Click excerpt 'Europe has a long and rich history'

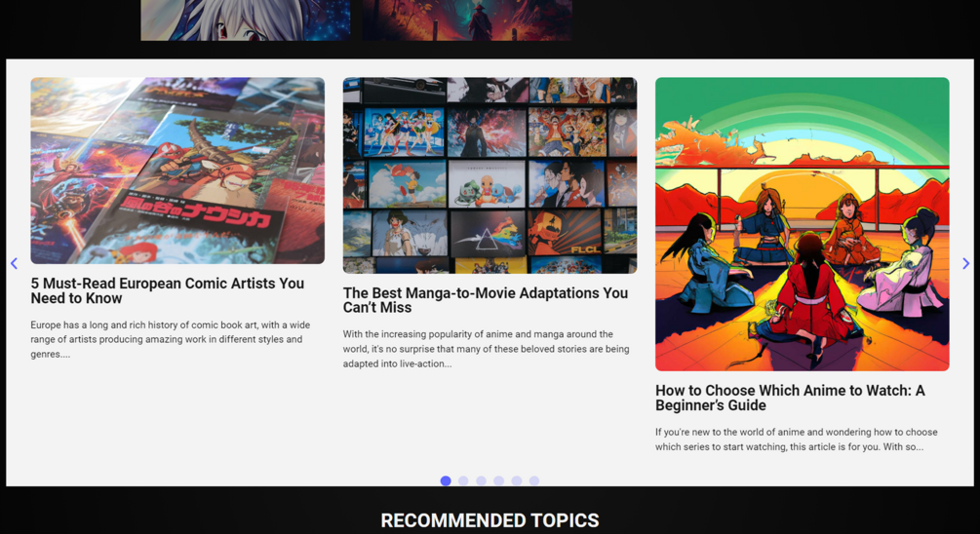170,339
